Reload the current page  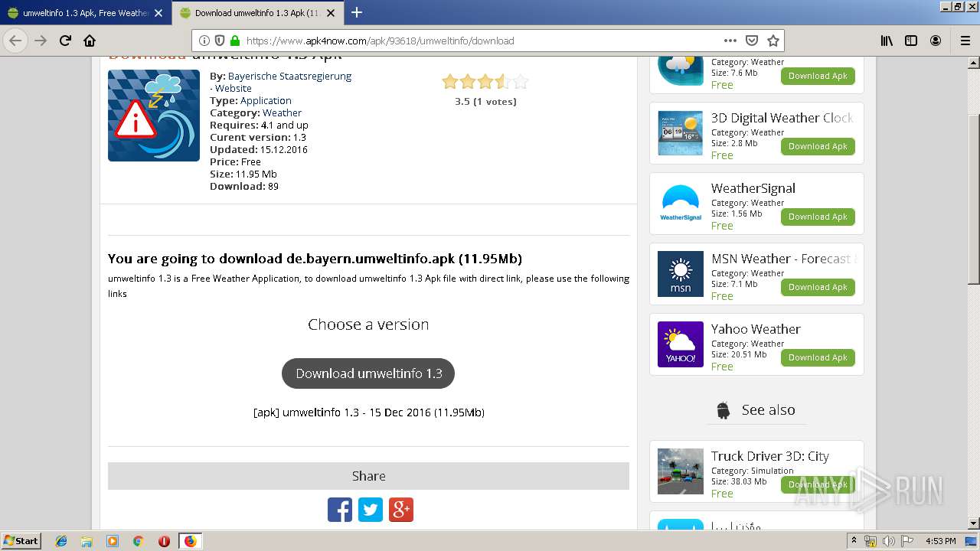pos(65,41)
